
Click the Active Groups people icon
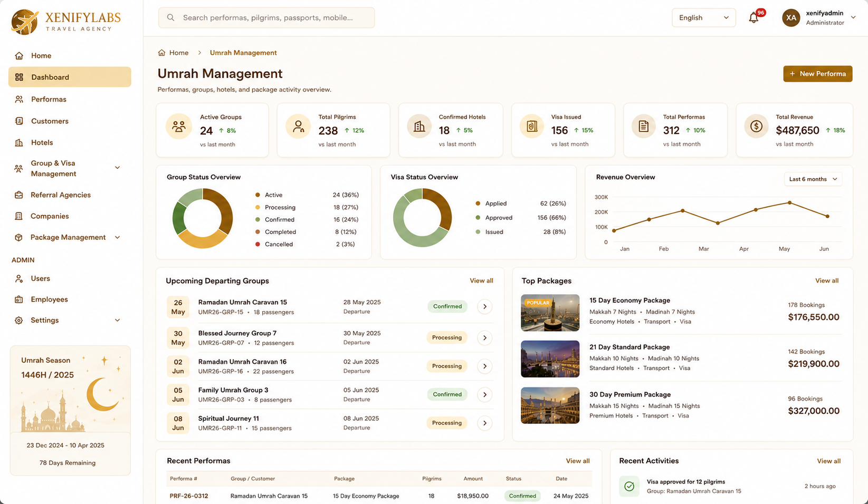tap(179, 127)
